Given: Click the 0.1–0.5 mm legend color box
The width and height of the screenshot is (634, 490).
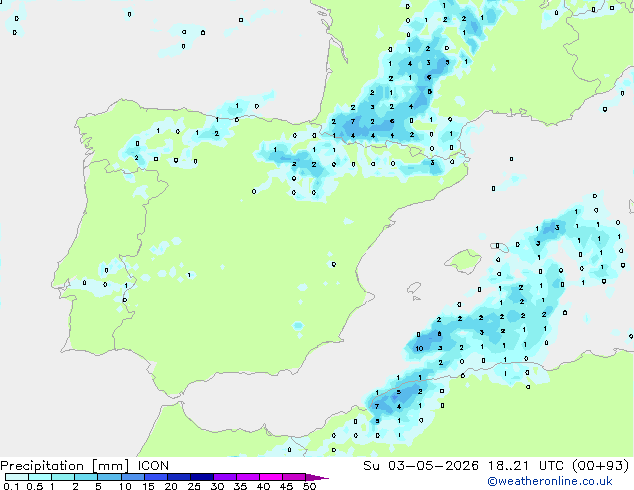Looking at the screenshot, I should pos(17,477).
